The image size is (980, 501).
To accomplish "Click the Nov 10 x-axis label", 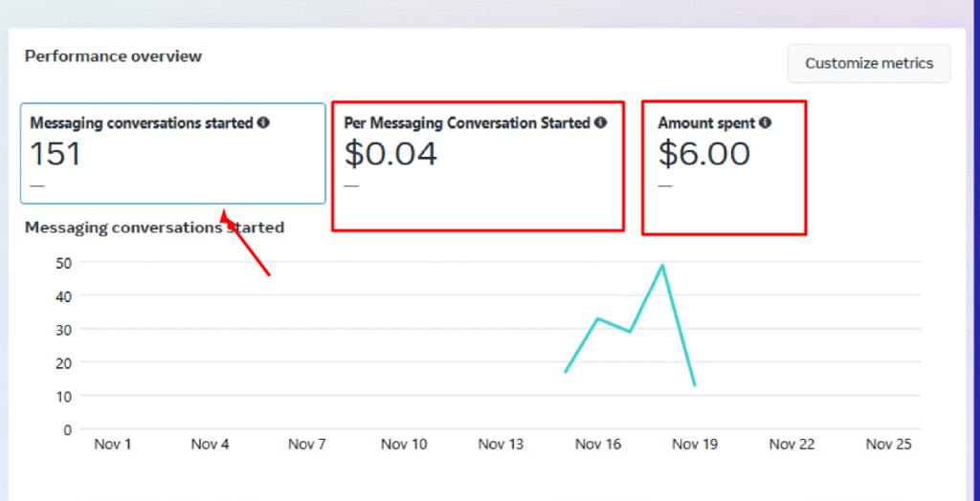I will point(403,444).
